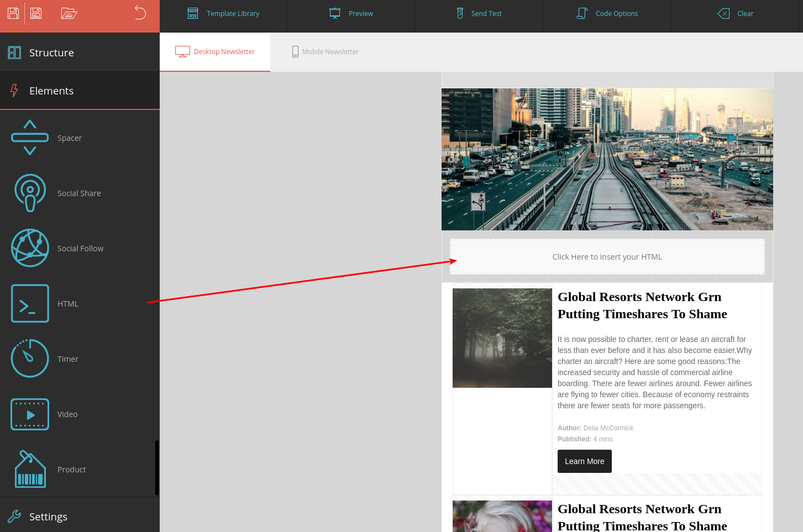The width and height of the screenshot is (803, 532).
Task: Click the Clear text label in top menu
Action: coord(745,14)
